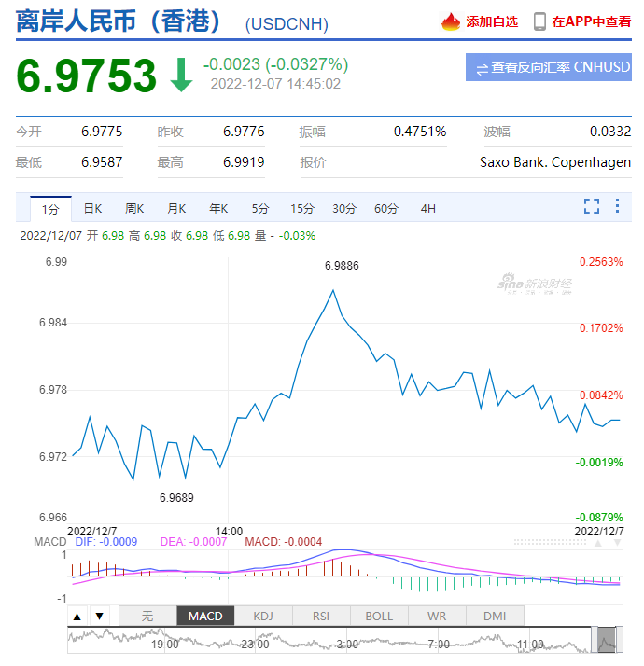
Task: Select the WR indicator option
Action: pos(437,616)
